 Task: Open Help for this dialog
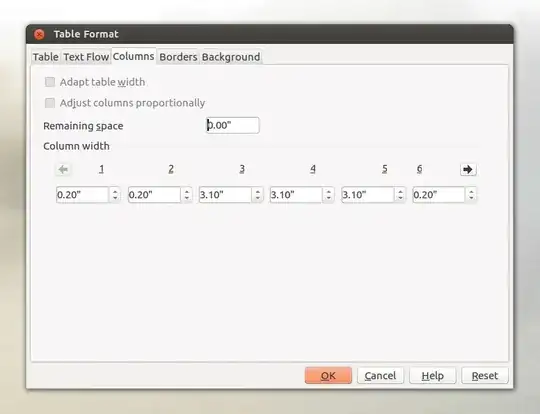(x=433, y=375)
